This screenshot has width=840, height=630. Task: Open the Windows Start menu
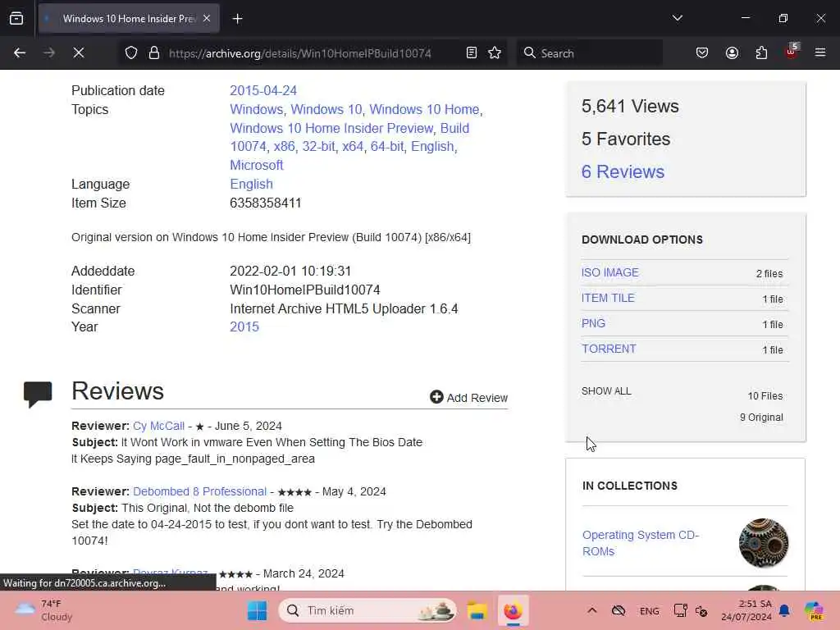click(257, 610)
